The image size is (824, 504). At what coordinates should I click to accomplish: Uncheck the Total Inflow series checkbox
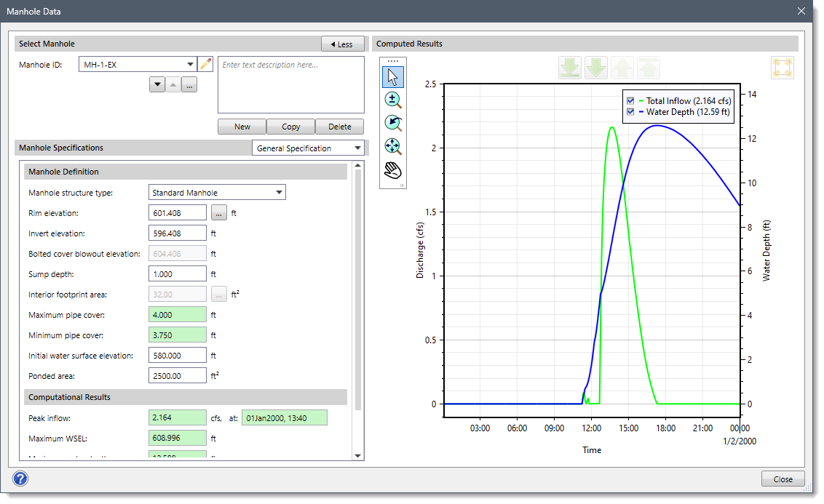(630, 101)
